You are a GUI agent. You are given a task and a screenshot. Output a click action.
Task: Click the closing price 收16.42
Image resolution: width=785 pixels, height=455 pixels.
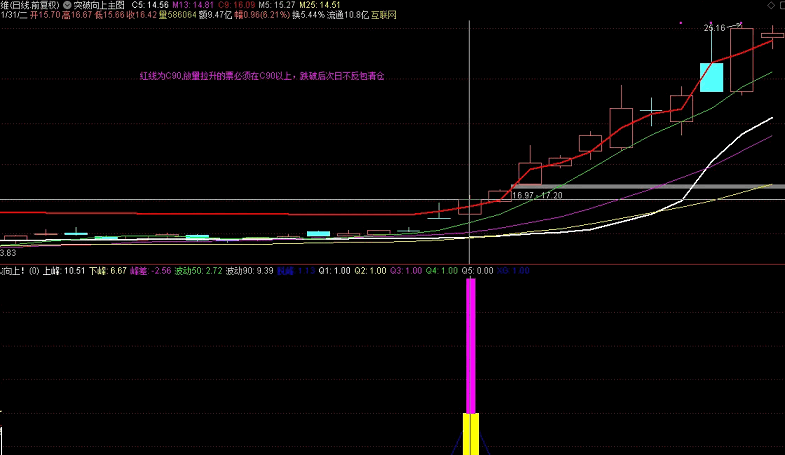click(x=142, y=15)
